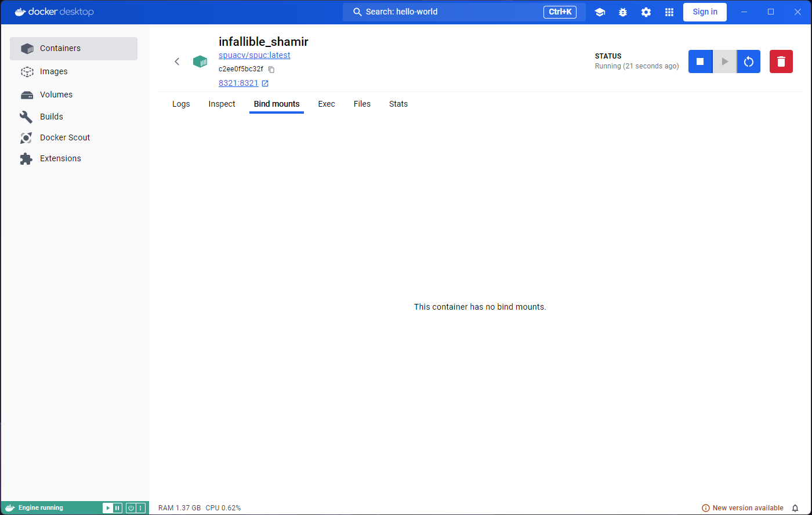This screenshot has width=812, height=515.
Task: Click the no bind mounts message
Action: click(480, 307)
